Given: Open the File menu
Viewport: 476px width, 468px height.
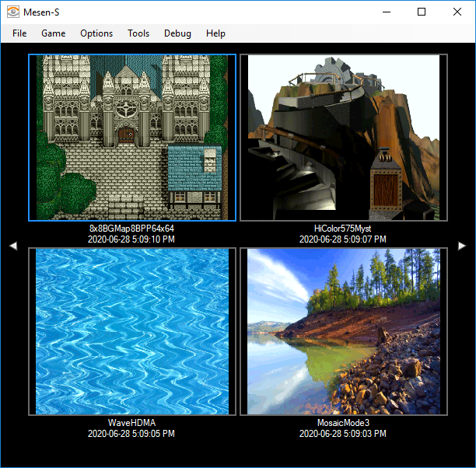Looking at the screenshot, I should (19, 33).
